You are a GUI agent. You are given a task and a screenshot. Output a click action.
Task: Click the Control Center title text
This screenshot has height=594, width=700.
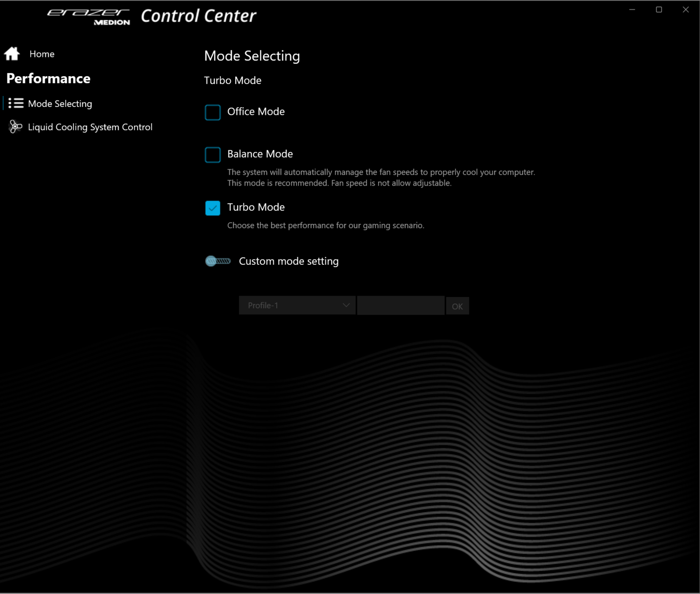(x=199, y=16)
